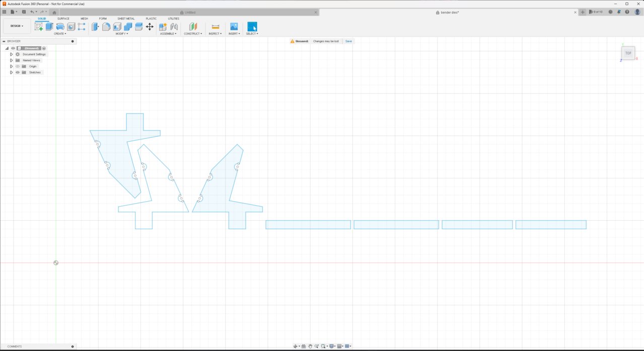Switch to the Untitled document tab
The height and width of the screenshot is (351, 644).
(x=189, y=12)
